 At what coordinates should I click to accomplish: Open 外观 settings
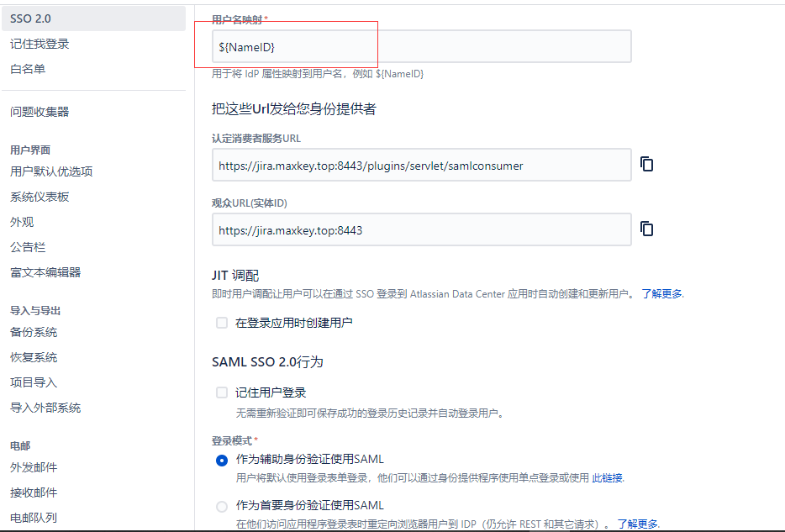coord(22,222)
